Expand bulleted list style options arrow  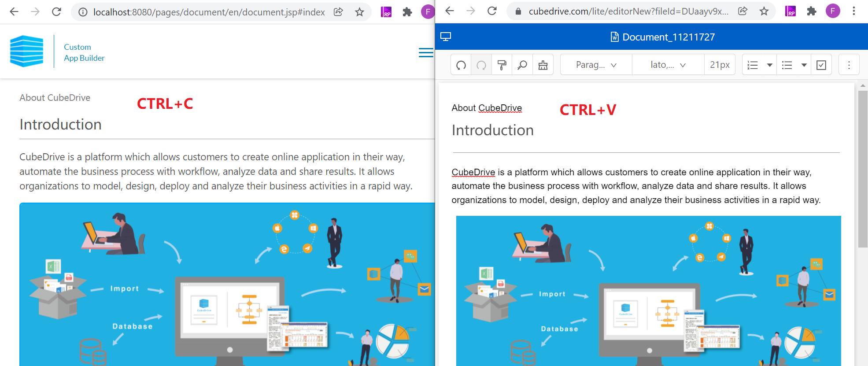[x=804, y=65]
